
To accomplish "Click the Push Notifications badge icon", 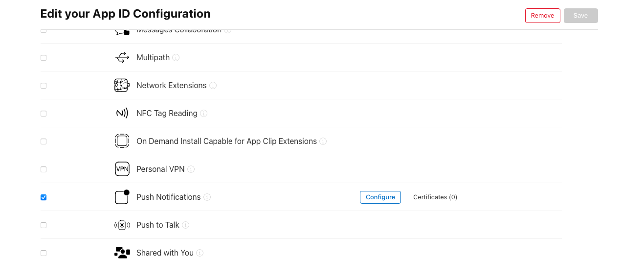I will [122, 197].
